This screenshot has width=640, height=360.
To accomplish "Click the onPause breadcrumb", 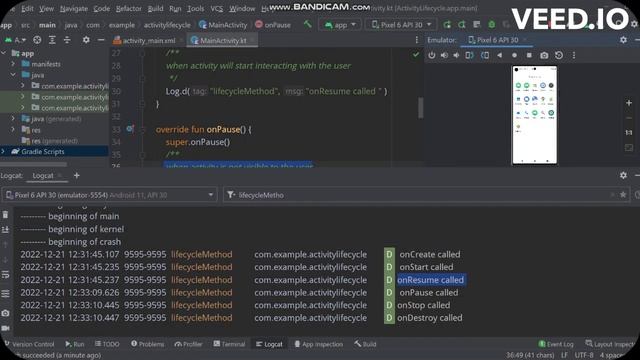I will tap(273, 25).
